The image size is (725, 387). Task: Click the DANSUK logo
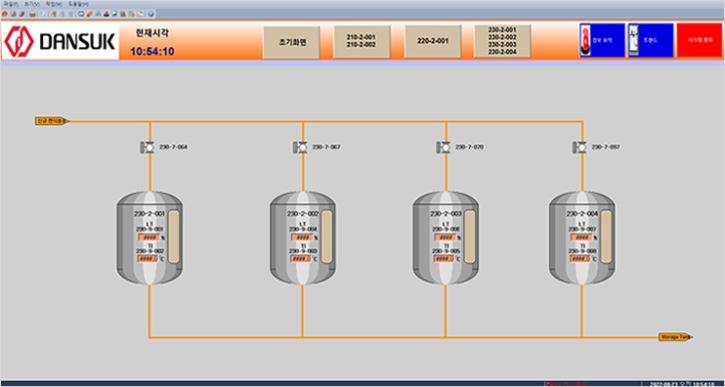coord(60,41)
